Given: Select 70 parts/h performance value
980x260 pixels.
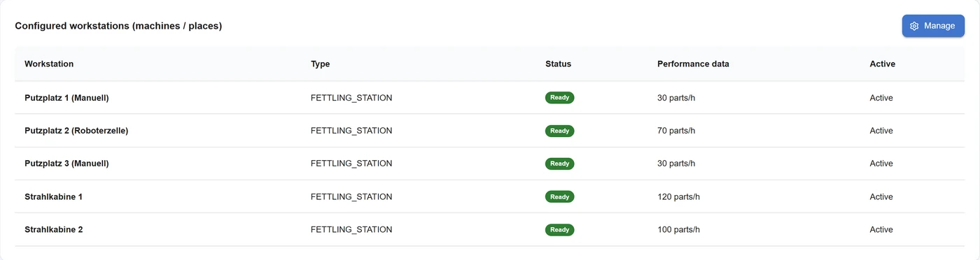Looking at the screenshot, I should [x=676, y=131].
